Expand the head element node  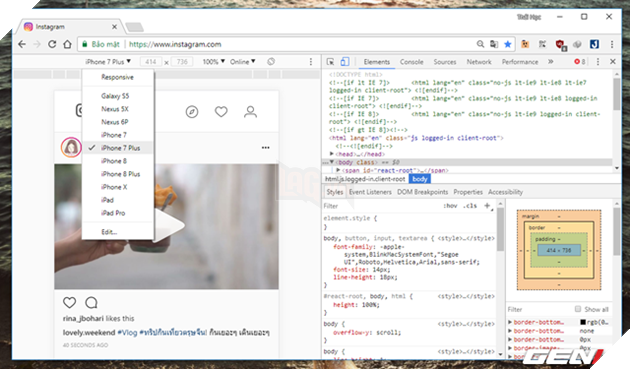[x=331, y=154]
